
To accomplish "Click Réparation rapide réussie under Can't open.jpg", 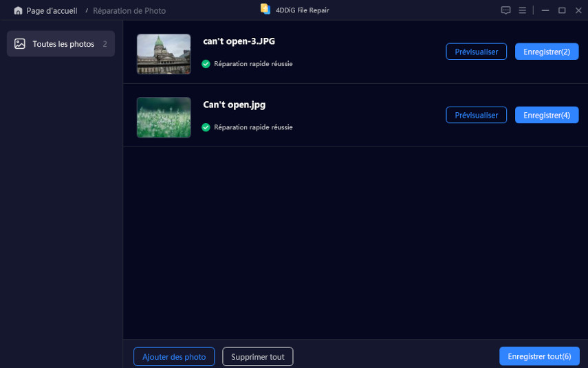I will click(x=253, y=127).
